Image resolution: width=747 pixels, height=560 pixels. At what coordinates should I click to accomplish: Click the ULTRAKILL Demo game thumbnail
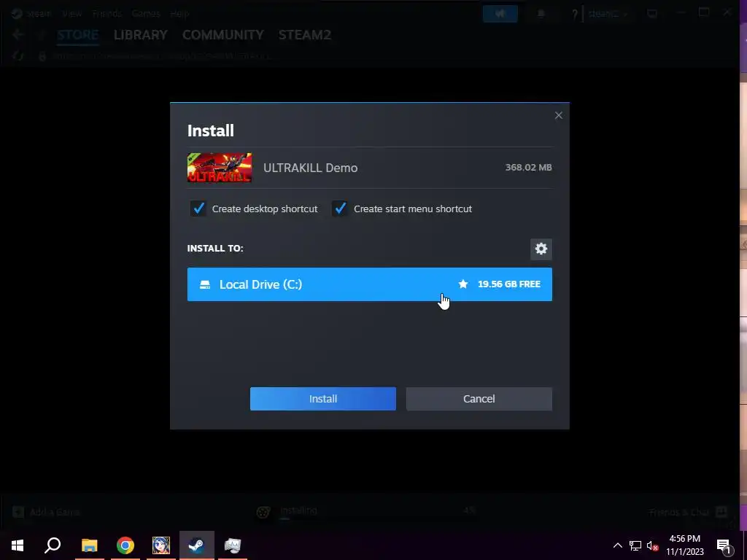220,168
